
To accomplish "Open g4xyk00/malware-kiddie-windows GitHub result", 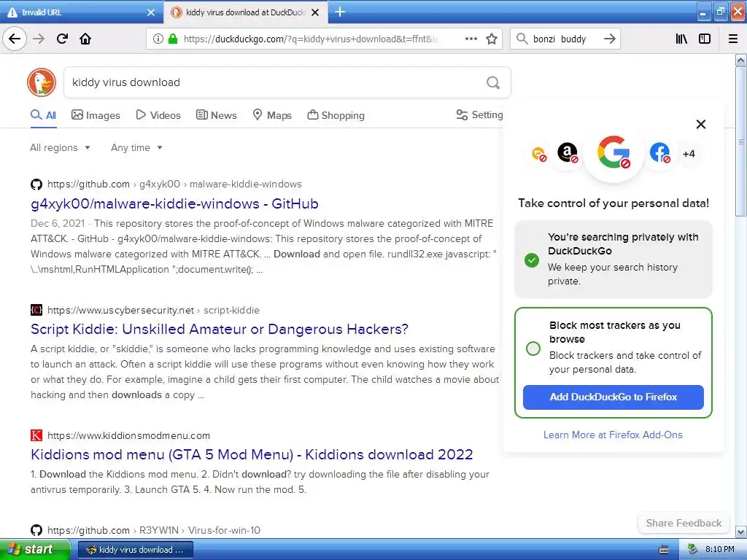I will [x=174, y=204].
